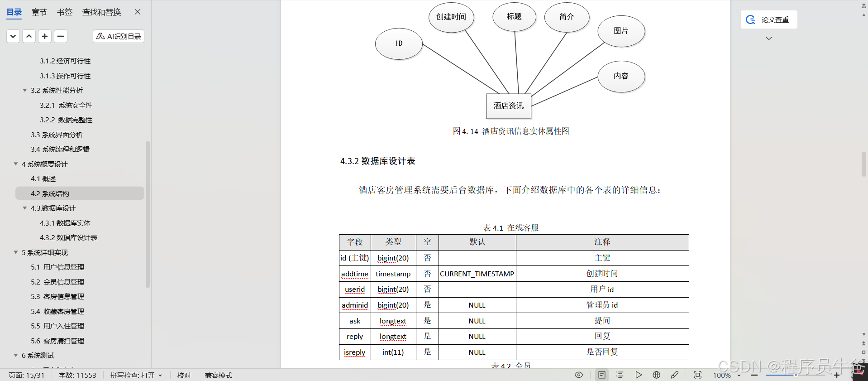The image size is (868, 381).
Task: Switch to the 书签 tab
Action: tap(65, 12)
